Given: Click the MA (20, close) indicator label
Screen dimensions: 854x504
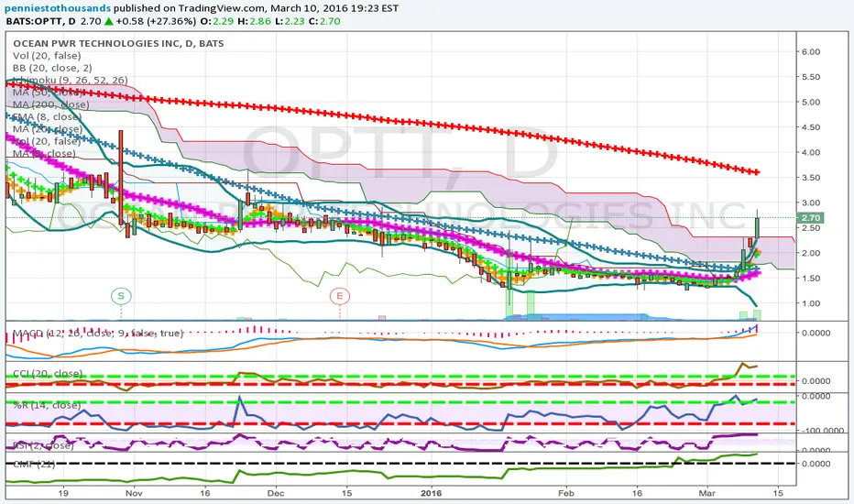Looking at the screenshot, I should click(x=48, y=129).
